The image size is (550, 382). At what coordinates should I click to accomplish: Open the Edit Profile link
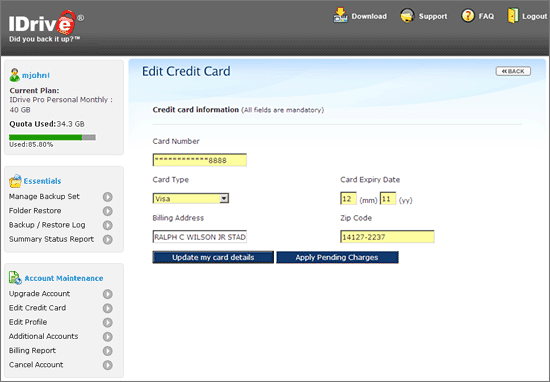tap(28, 322)
